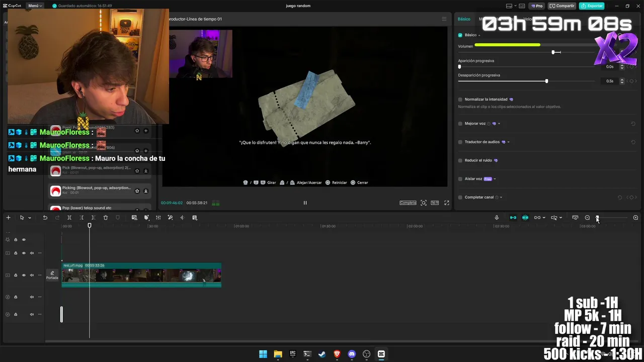Viewport: 644px width, 362px height.
Task: Hide the main video track eye icon
Action: (x=24, y=275)
